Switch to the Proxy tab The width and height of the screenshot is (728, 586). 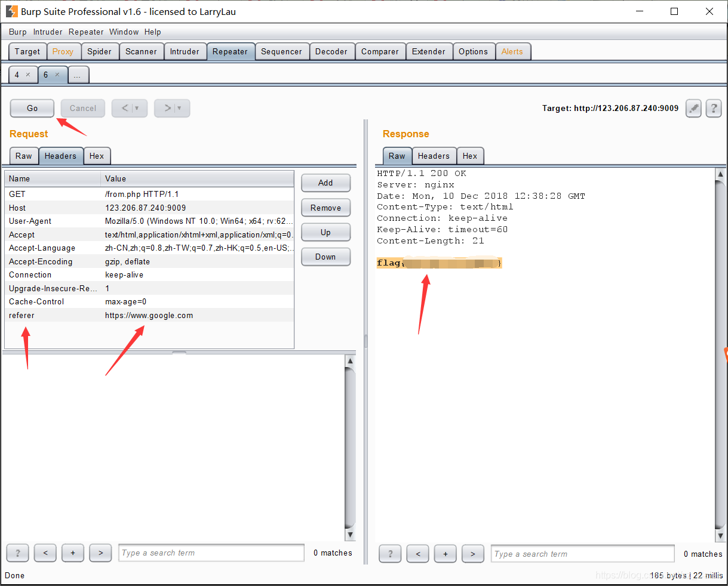[63, 52]
